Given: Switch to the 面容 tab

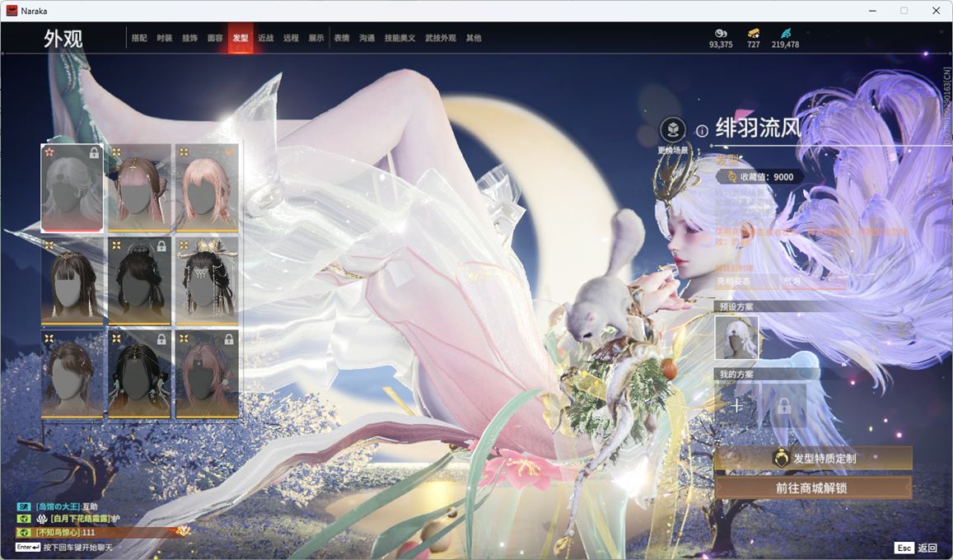Looking at the screenshot, I should tap(215, 38).
